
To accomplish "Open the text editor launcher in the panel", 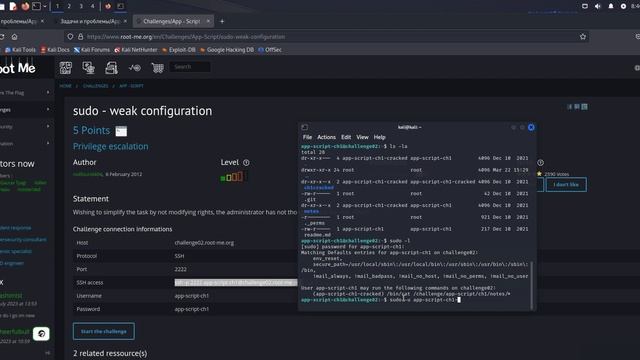I will (x=13, y=6).
